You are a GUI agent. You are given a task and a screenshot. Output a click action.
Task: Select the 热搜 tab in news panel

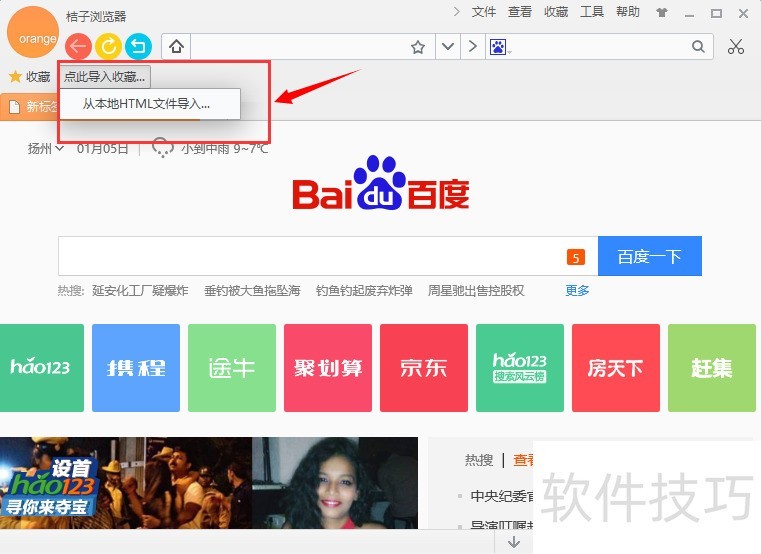tap(479, 460)
